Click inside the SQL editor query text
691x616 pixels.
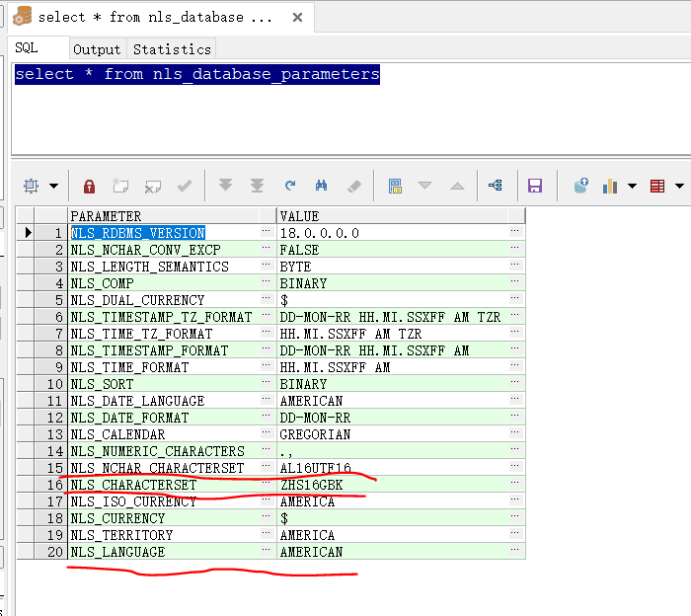(197, 74)
